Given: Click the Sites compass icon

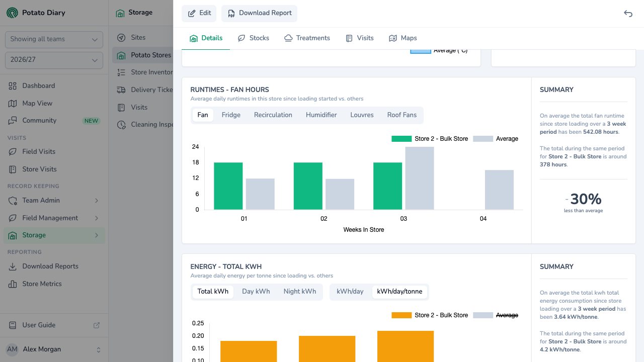Looking at the screenshot, I should pos(121,38).
